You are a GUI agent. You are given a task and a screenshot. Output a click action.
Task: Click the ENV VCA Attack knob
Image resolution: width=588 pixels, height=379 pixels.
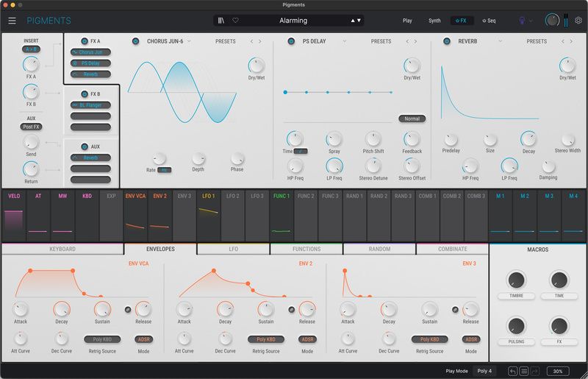21,310
